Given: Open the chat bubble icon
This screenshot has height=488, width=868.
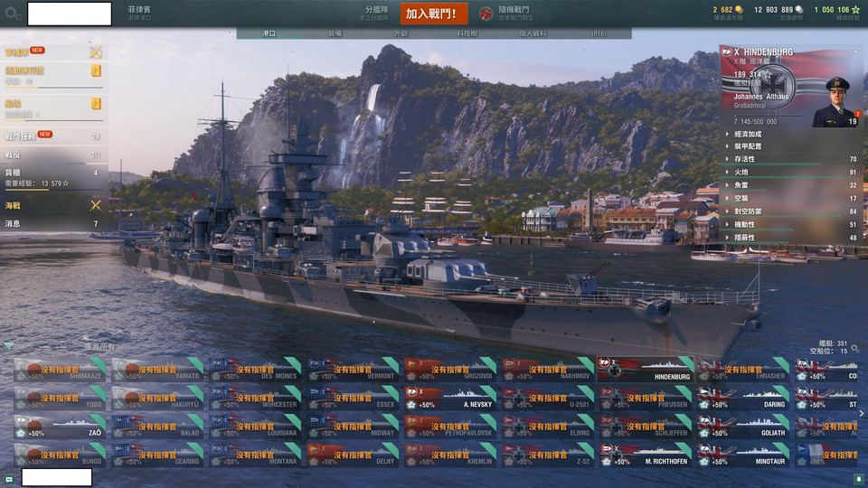Looking at the screenshot, I should (x=9, y=479).
